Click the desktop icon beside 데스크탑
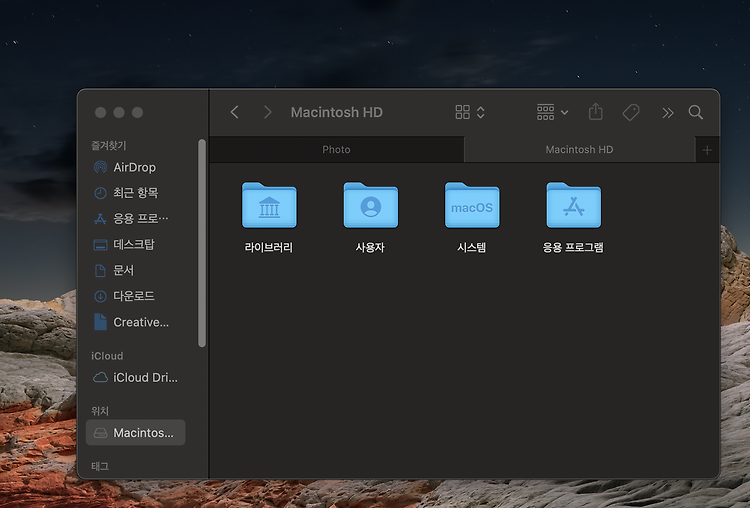 click(x=100, y=245)
